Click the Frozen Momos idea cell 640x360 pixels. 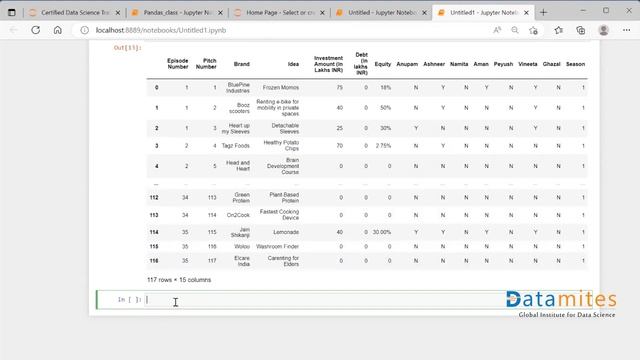(280, 87)
